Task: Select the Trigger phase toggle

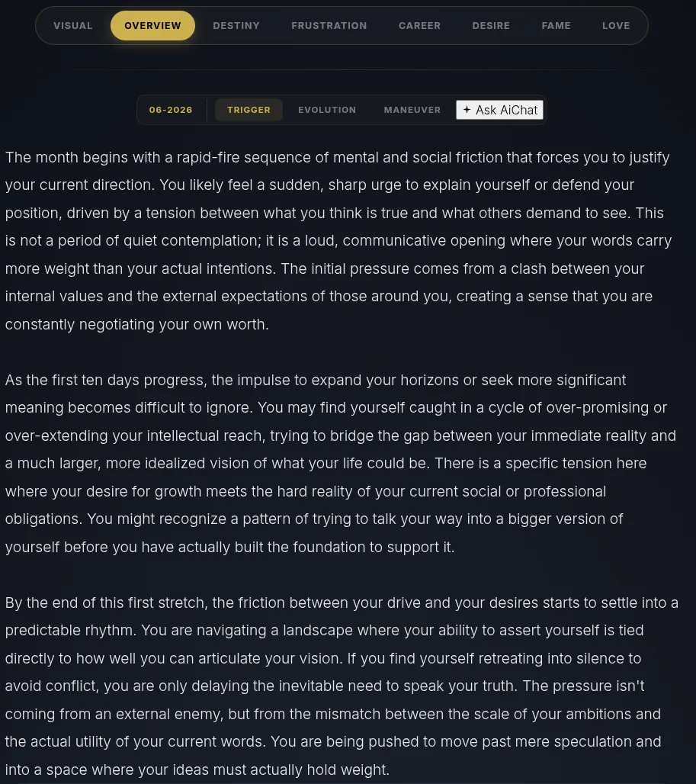Action: (x=249, y=110)
